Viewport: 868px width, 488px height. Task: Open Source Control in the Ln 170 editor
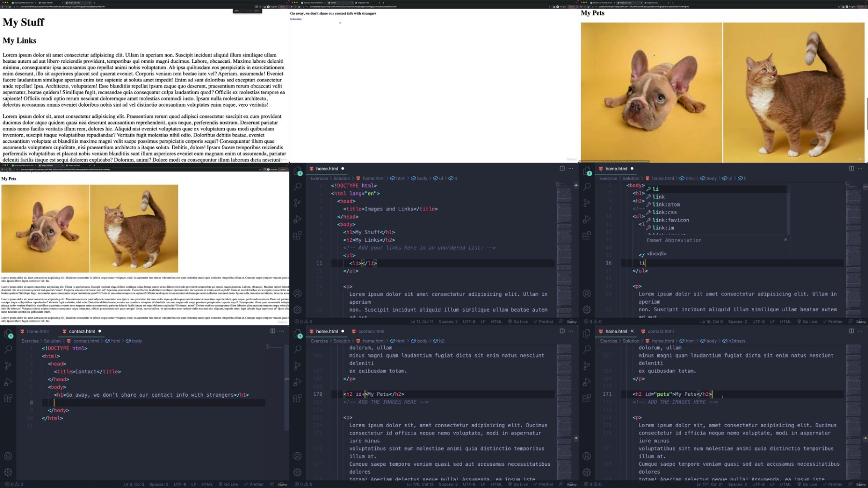(x=298, y=366)
